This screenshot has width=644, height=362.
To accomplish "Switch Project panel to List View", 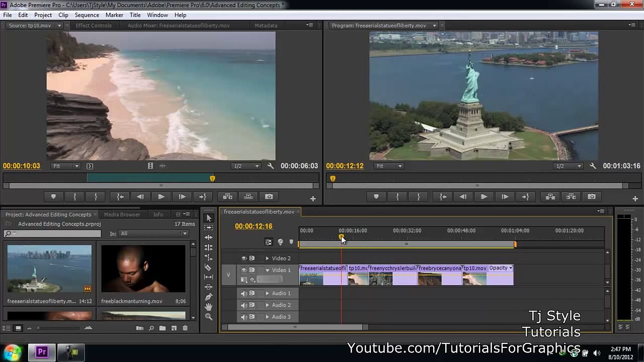I will pos(7,328).
